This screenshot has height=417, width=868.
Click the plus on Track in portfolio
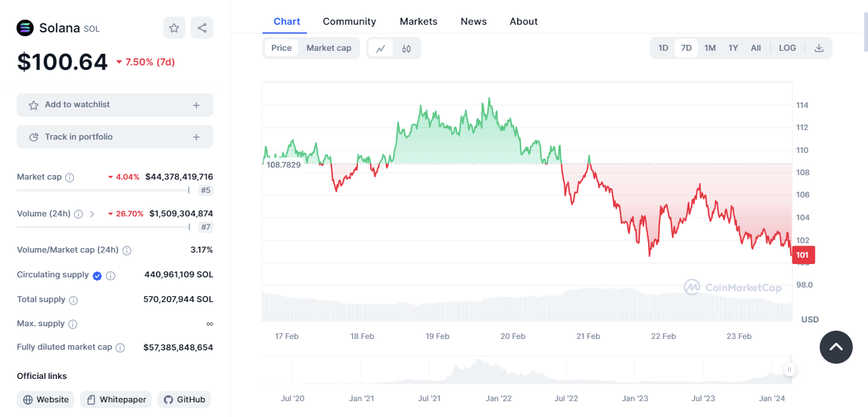click(x=196, y=137)
